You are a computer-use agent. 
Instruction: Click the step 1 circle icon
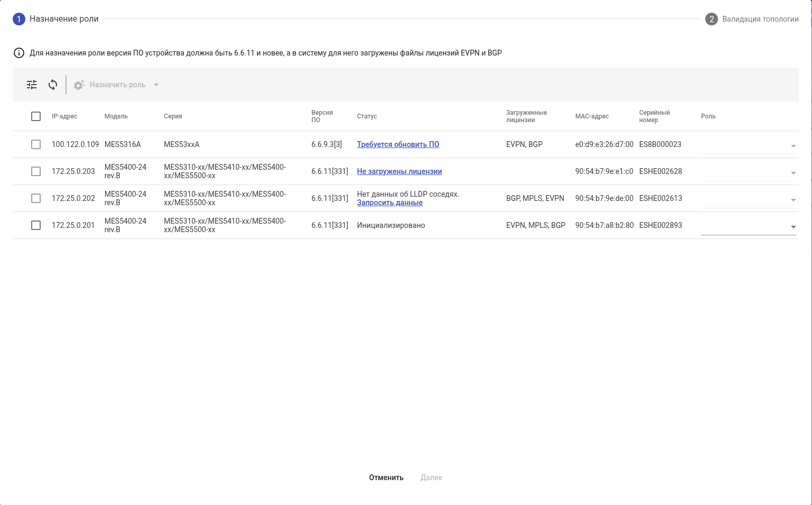19,19
